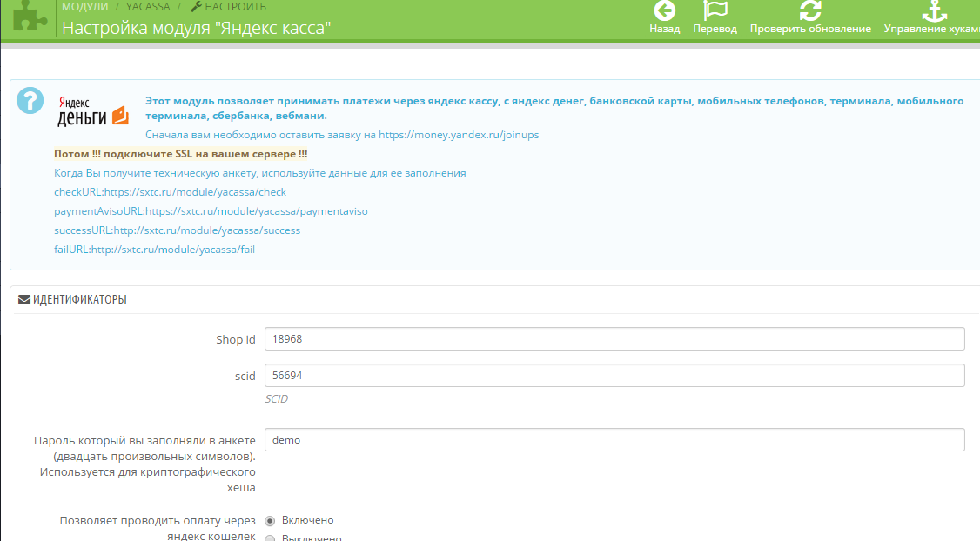Click the envelope icon next to Идентификаторы
980x541 pixels.
click(x=24, y=300)
